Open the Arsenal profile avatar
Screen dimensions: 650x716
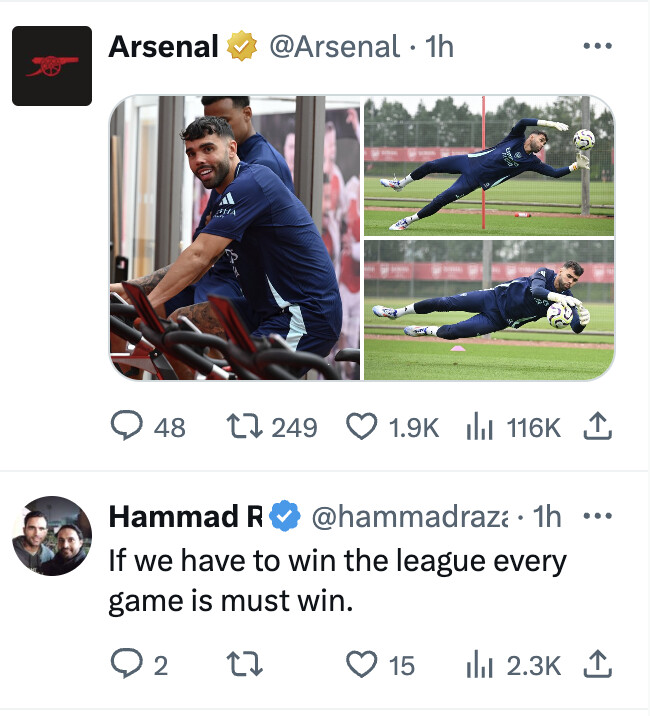coord(52,66)
